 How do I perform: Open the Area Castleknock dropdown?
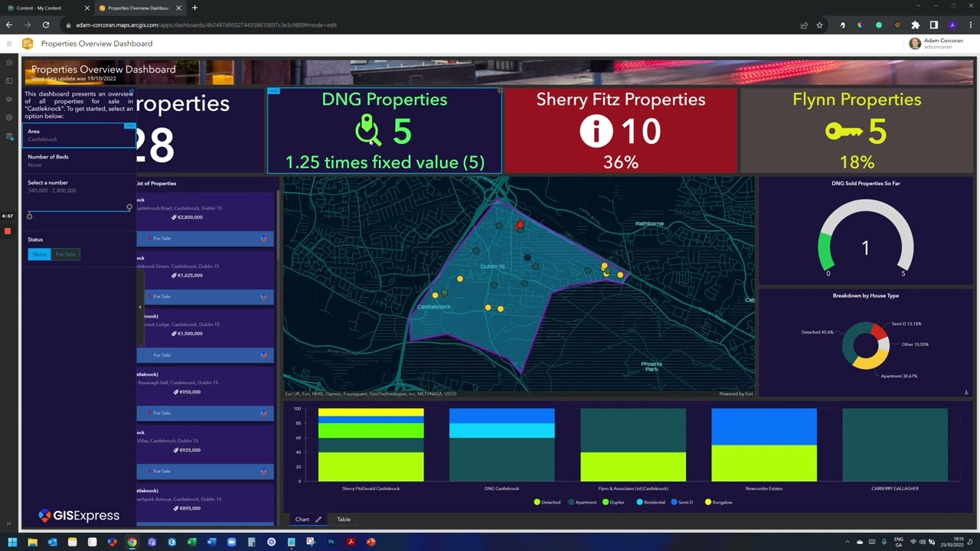pos(79,135)
